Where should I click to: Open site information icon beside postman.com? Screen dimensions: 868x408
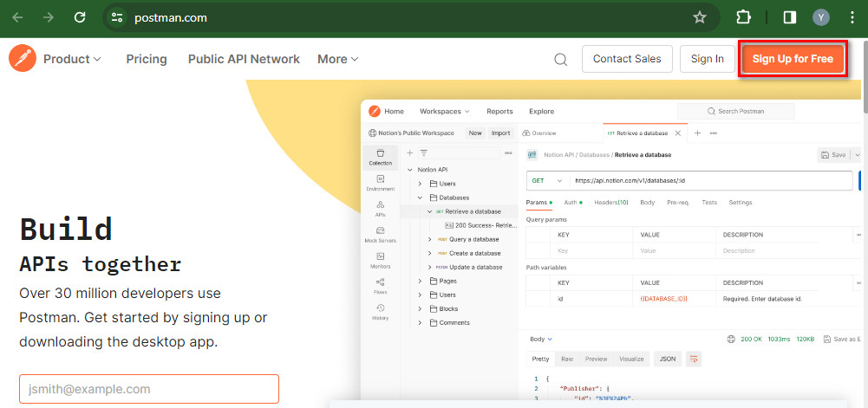coord(117,17)
